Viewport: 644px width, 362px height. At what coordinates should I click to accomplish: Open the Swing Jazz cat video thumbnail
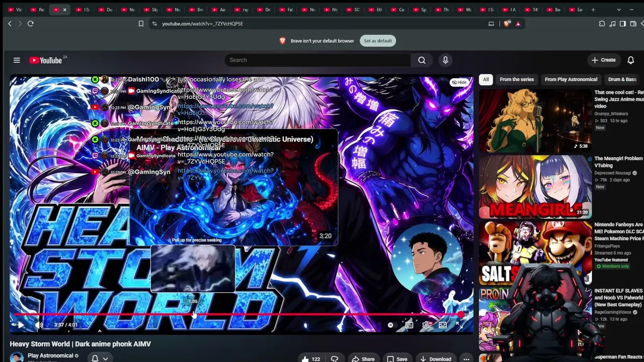point(535,121)
